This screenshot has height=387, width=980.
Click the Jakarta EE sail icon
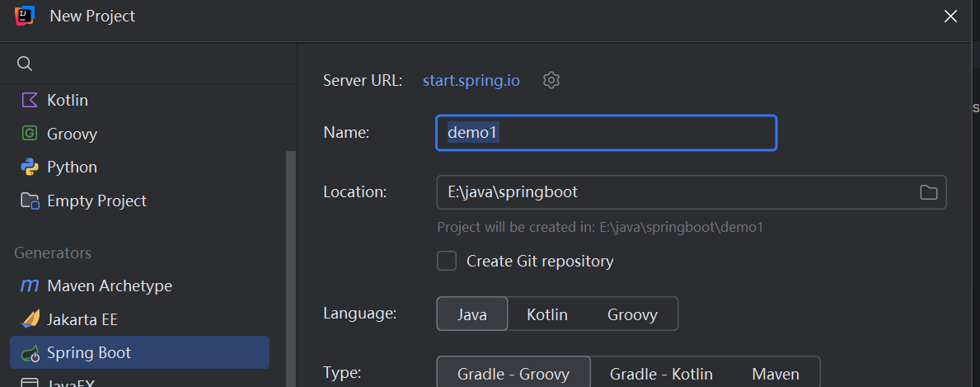30,319
